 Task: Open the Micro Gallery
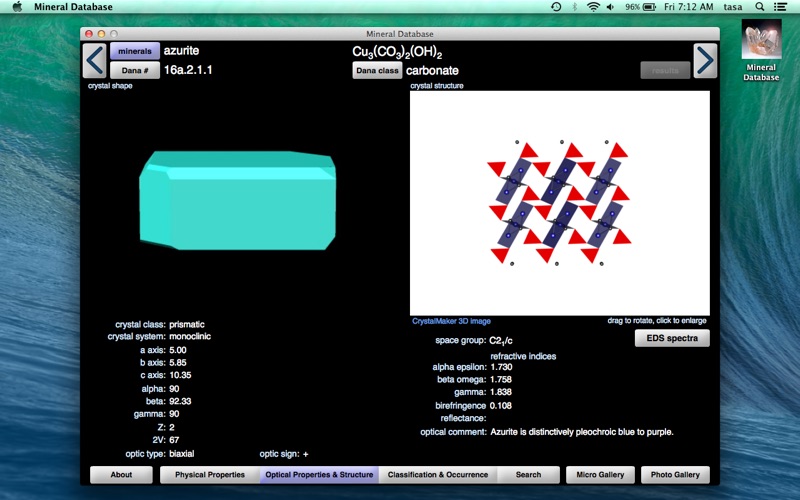coord(600,474)
